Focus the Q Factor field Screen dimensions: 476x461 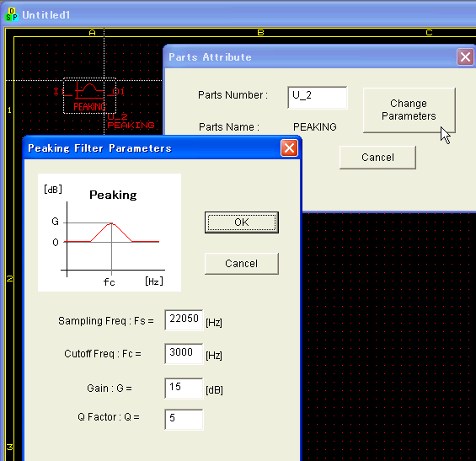(184, 420)
